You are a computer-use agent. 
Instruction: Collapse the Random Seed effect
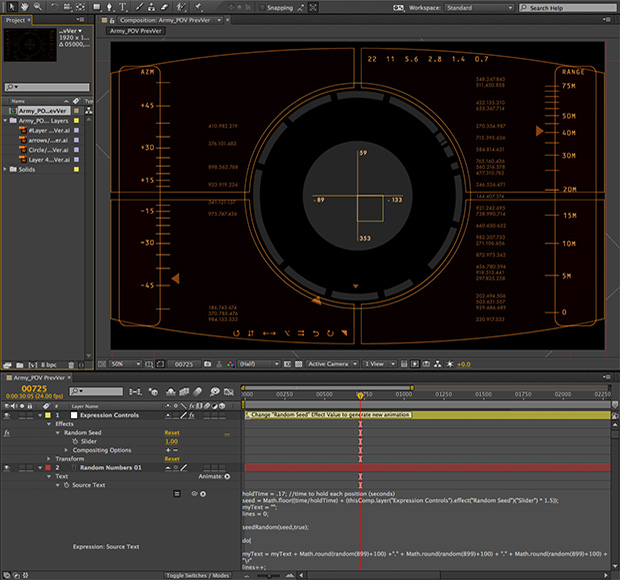tap(57, 433)
